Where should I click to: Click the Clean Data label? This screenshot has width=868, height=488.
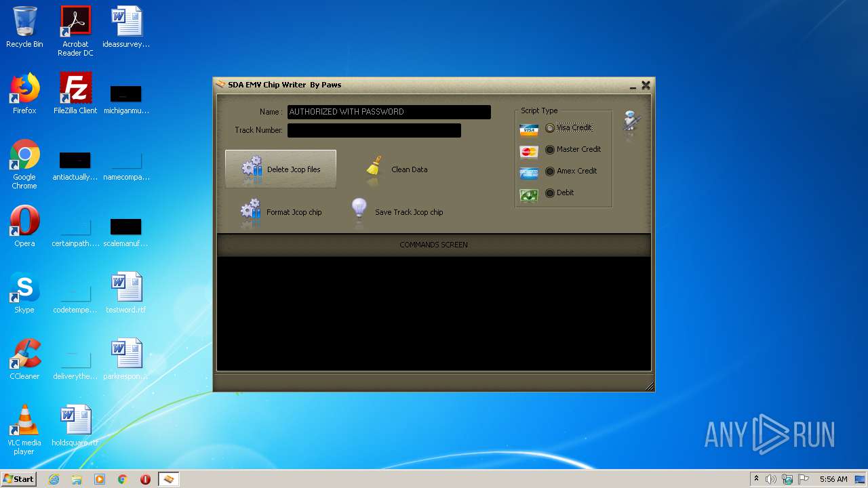[x=410, y=170]
